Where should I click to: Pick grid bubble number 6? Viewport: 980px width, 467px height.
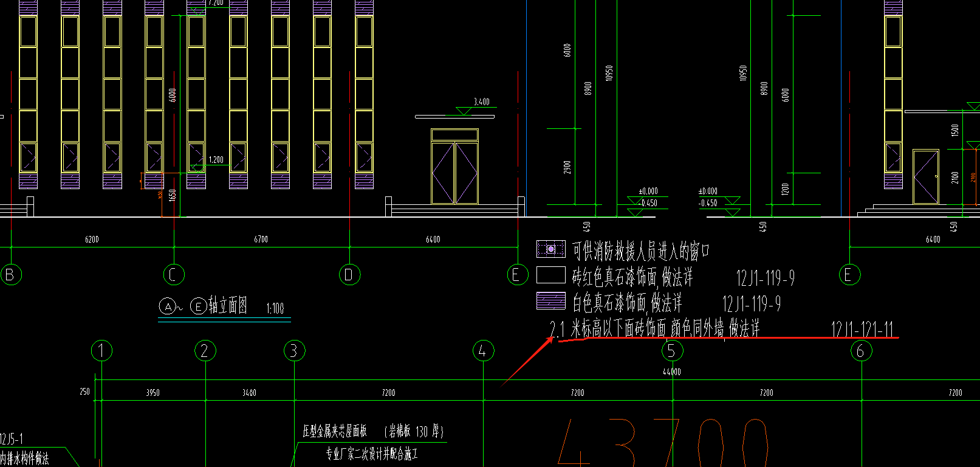(861, 351)
